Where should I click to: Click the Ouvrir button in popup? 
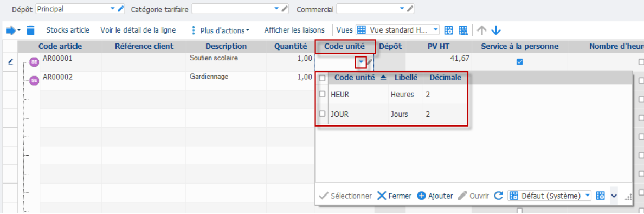[x=474, y=196]
